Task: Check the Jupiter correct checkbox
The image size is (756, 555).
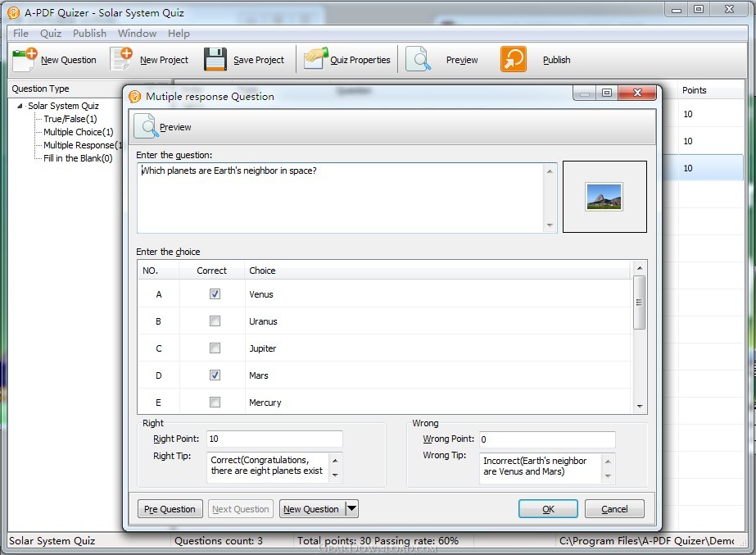Action: coord(215,348)
